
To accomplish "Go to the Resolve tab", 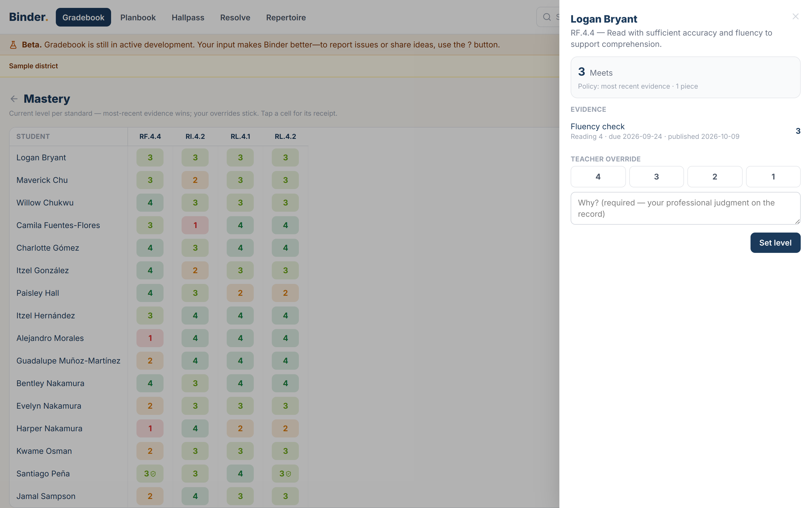I will [x=235, y=17].
